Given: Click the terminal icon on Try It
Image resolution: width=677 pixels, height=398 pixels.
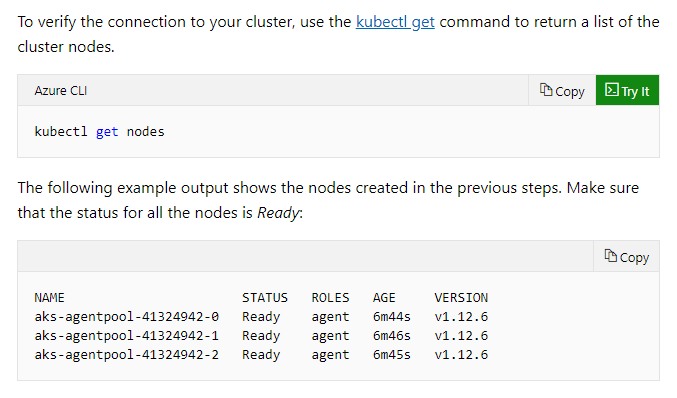Looking at the screenshot, I should pos(611,90).
